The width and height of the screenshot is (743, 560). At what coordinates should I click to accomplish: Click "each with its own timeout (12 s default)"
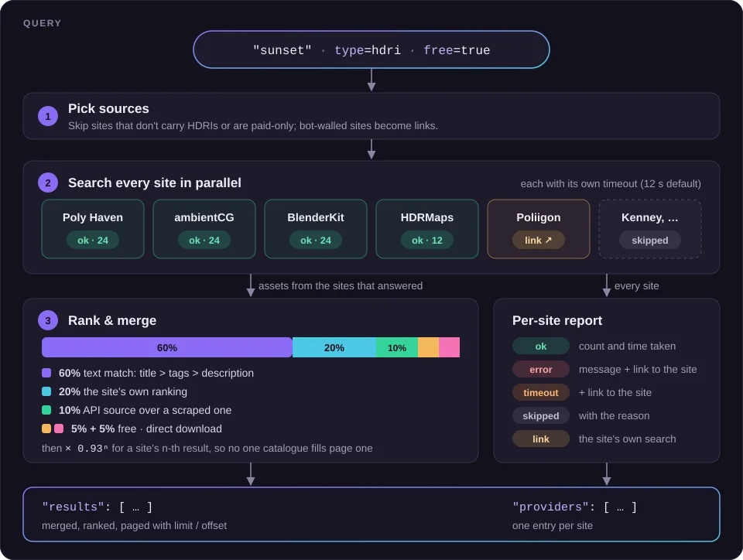pyautogui.click(x=611, y=183)
